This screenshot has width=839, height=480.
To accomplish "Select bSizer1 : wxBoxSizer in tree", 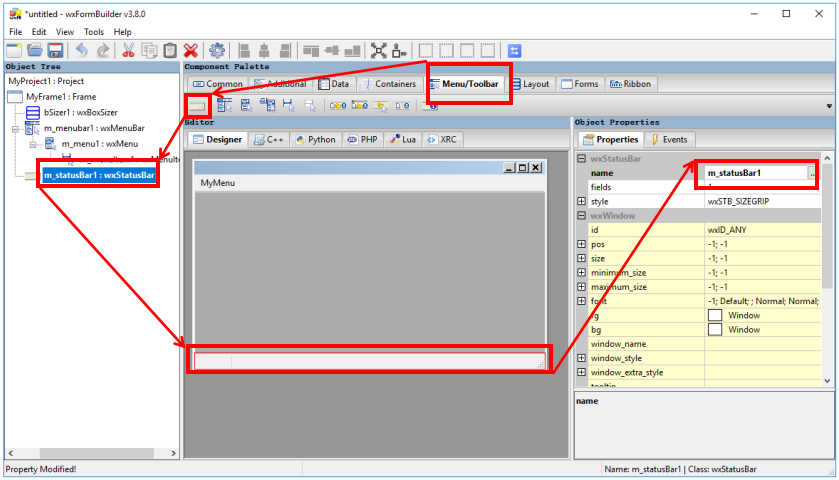I will tap(80, 113).
